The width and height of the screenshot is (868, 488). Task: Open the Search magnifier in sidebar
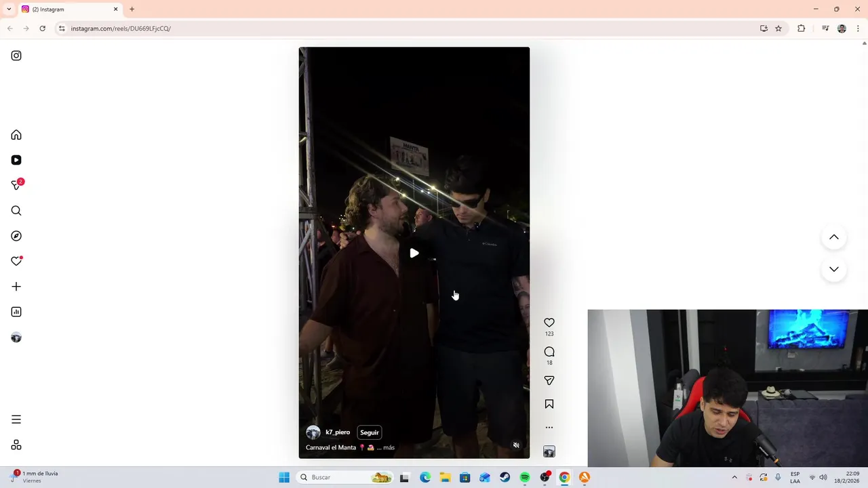click(x=16, y=211)
